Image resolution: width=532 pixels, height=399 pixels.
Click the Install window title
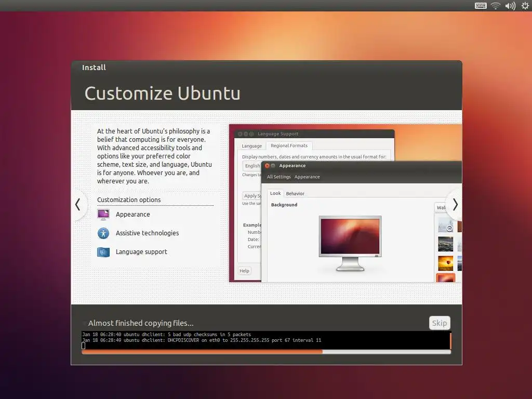click(94, 68)
